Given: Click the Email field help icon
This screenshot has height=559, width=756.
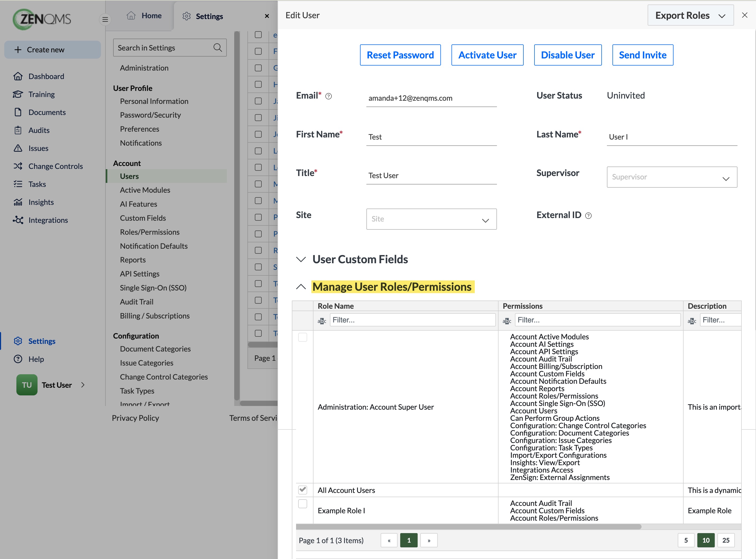Looking at the screenshot, I should (x=328, y=96).
